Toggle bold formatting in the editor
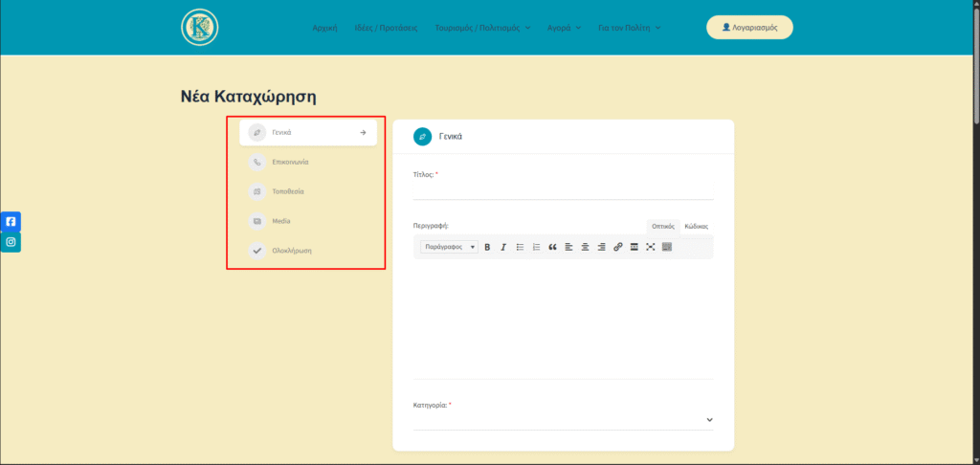 point(487,247)
